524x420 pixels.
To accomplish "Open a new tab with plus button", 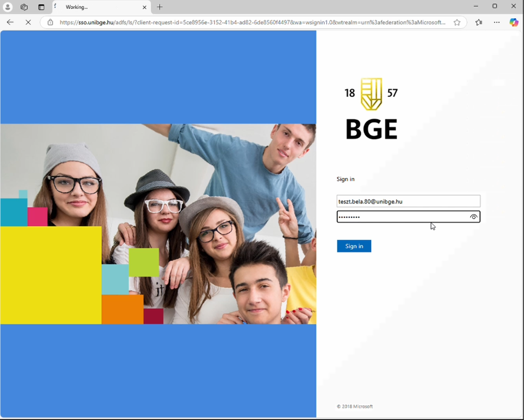I will 160,7.
